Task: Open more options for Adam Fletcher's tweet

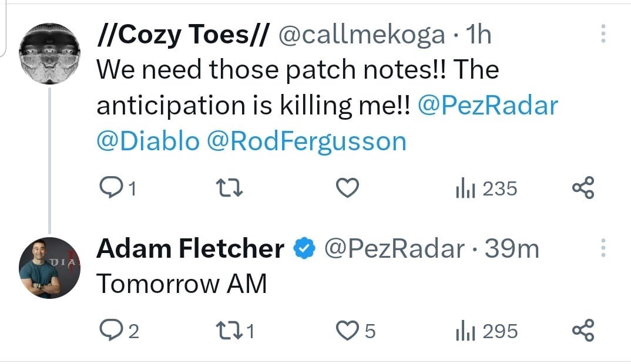Action: click(603, 248)
